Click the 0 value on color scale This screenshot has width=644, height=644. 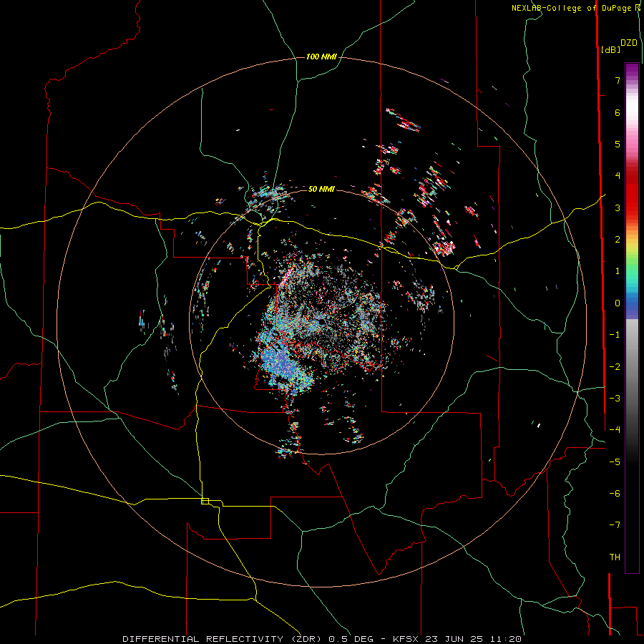tap(618, 303)
